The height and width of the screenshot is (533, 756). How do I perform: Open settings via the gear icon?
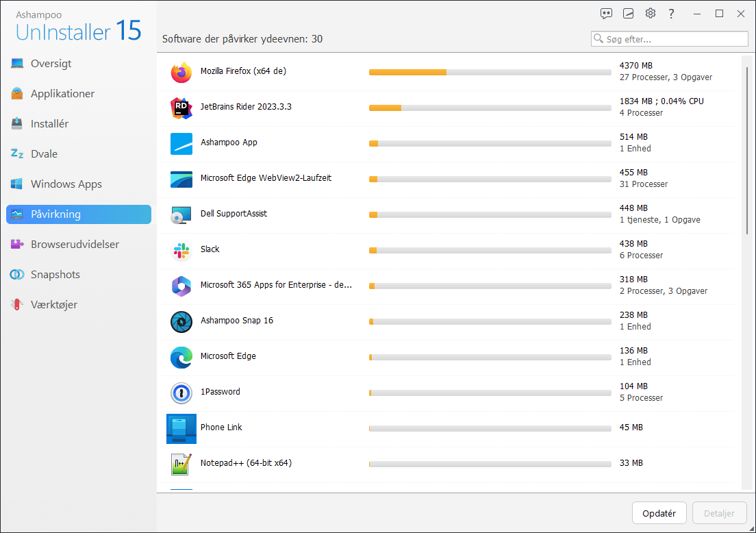tap(651, 13)
